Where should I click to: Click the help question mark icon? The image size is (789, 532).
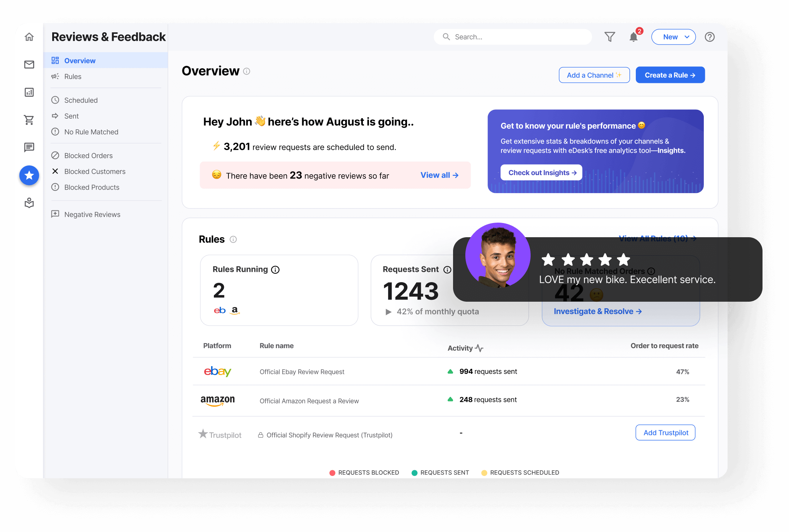tap(710, 37)
